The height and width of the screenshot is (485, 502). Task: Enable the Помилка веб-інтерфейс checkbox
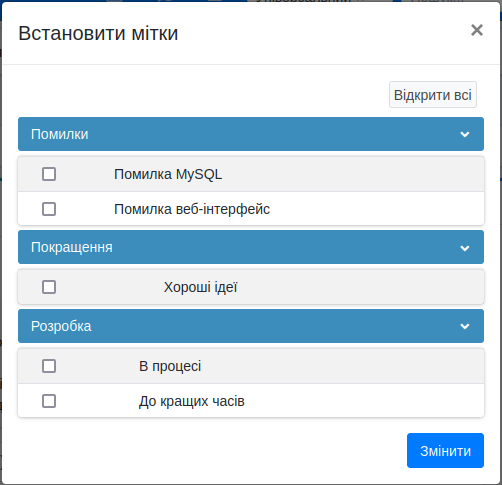(49, 209)
